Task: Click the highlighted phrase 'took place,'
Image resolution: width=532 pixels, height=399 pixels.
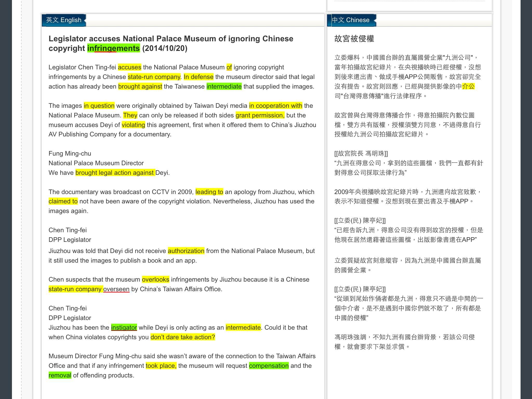Action: [x=161, y=366]
